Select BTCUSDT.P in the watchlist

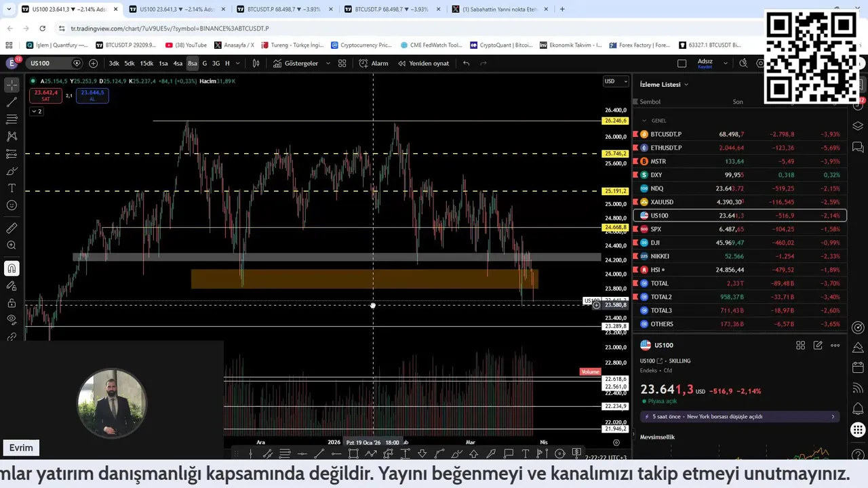click(739, 134)
